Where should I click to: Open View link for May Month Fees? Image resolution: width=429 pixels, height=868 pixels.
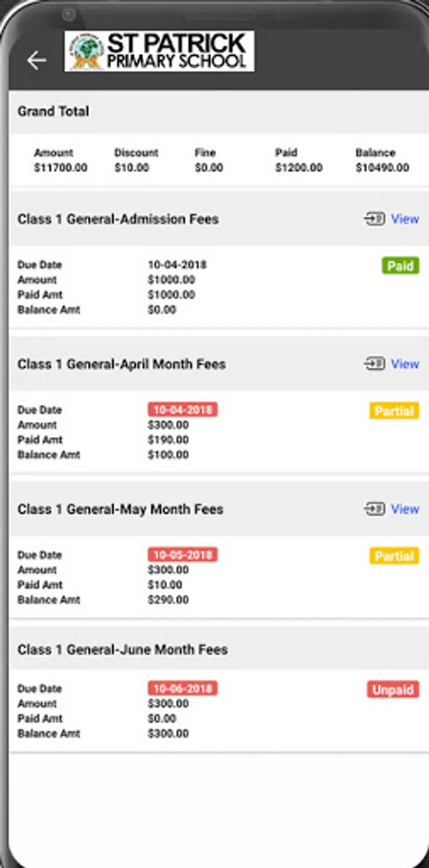click(x=405, y=509)
